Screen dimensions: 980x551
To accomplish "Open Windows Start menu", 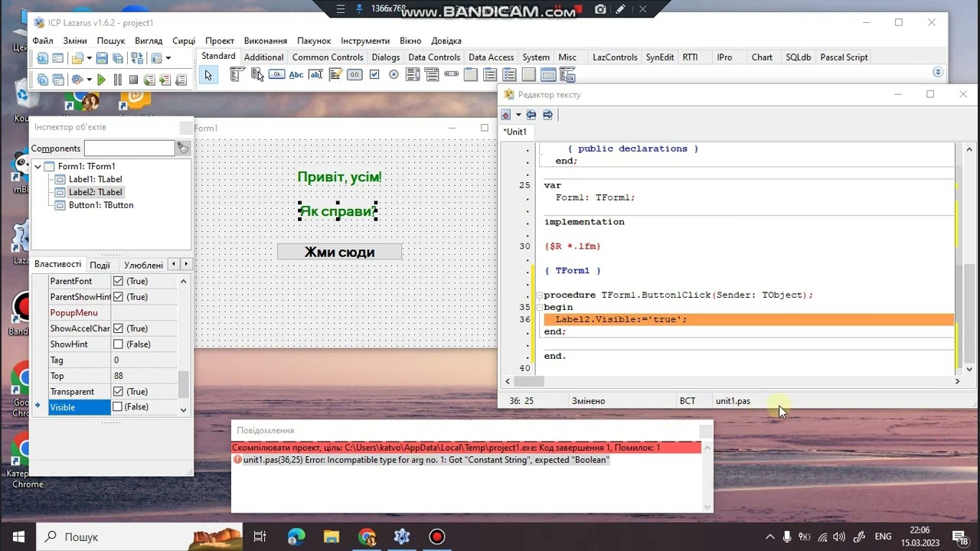I will tap(18, 536).
